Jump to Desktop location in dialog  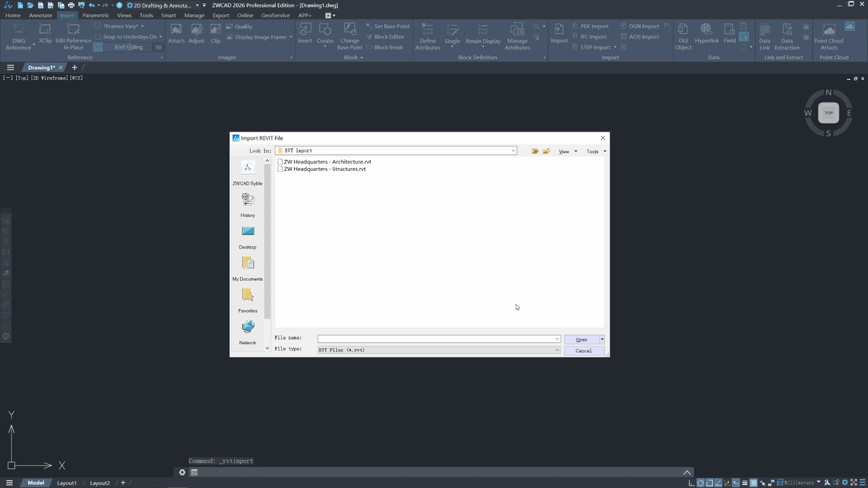[x=248, y=237]
